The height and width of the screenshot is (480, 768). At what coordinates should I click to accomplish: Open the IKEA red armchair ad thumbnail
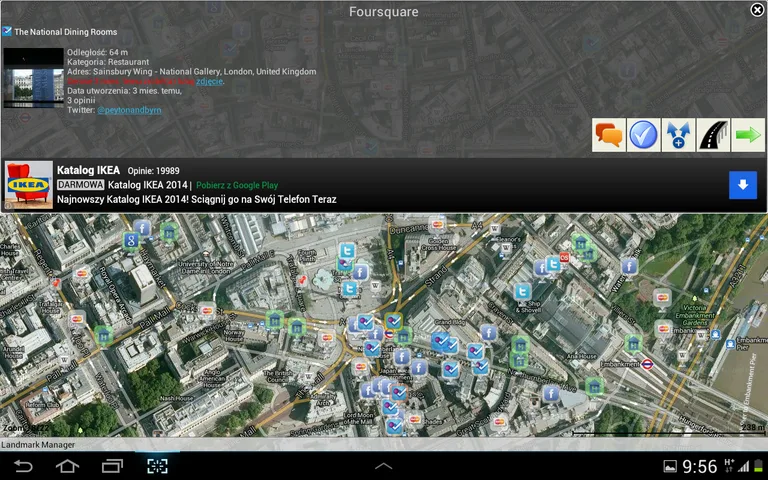click(x=29, y=185)
